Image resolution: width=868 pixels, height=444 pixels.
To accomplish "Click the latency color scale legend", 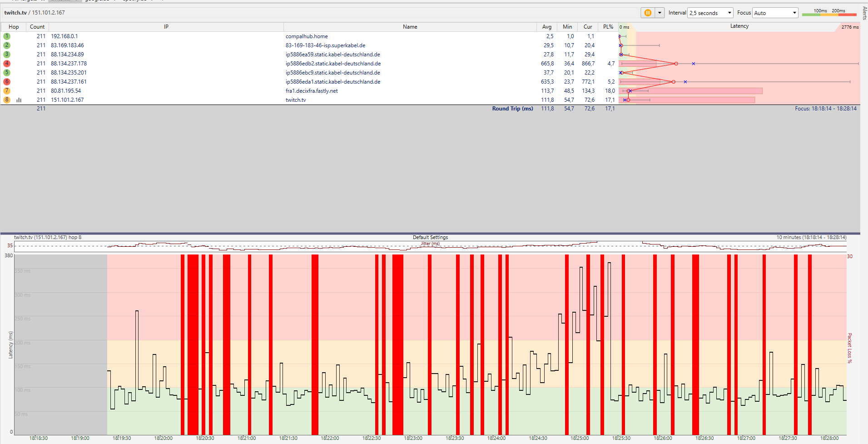I will pos(829,12).
